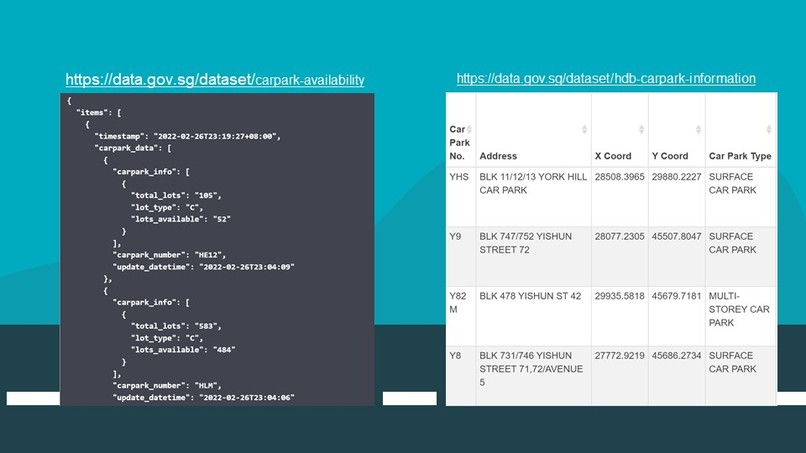Open the hdb-carpark-information dataset link
Screen dimensions: 806x453
click(x=606, y=79)
